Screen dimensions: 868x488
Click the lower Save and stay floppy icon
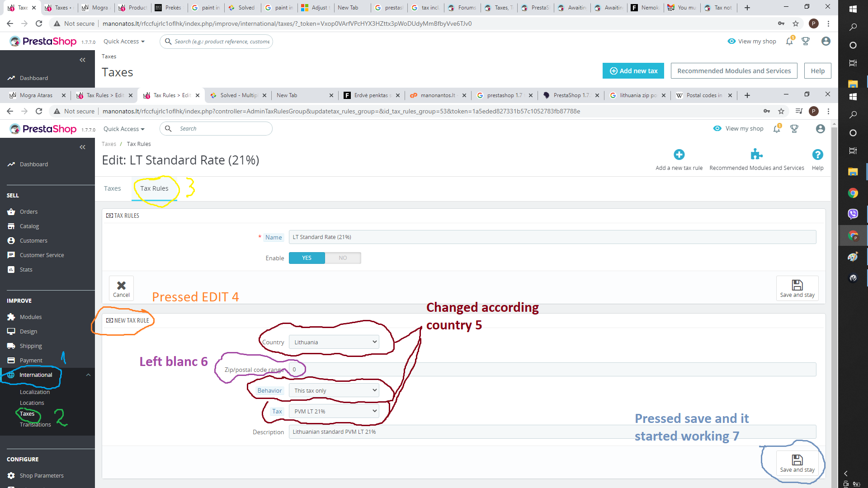tap(797, 460)
